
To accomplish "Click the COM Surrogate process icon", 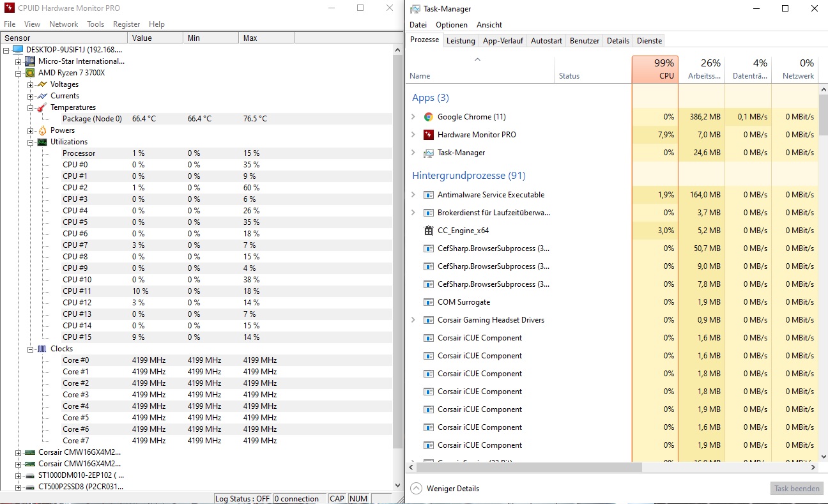I will (x=429, y=302).
